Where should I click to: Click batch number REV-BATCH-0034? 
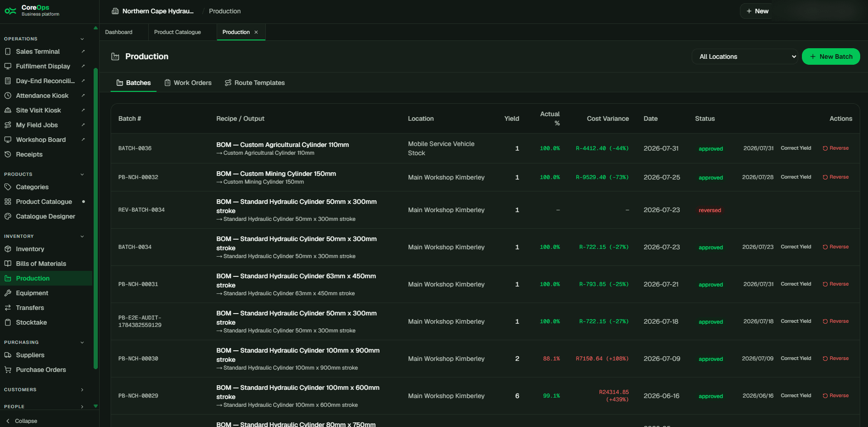(x=141, y=210)
